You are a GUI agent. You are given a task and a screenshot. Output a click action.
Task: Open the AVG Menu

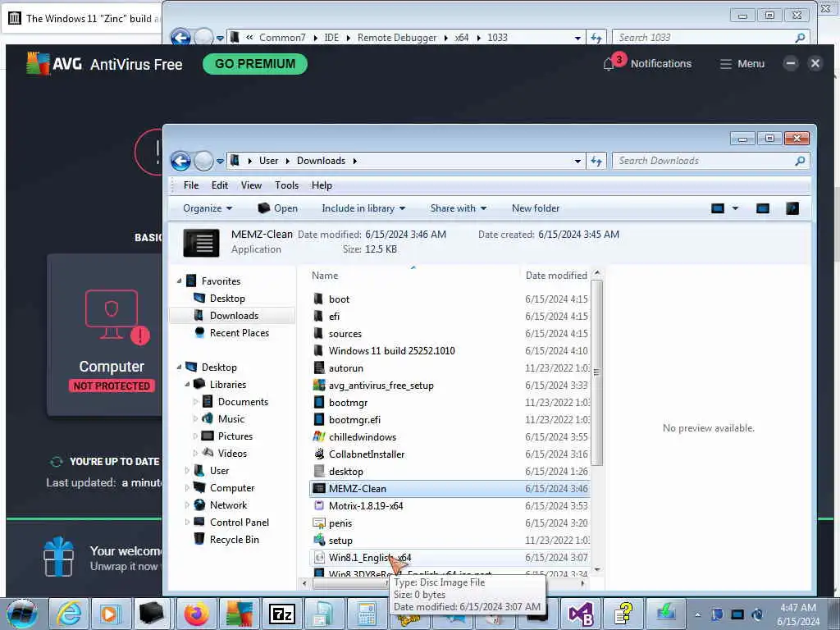[x=742, y=64]
